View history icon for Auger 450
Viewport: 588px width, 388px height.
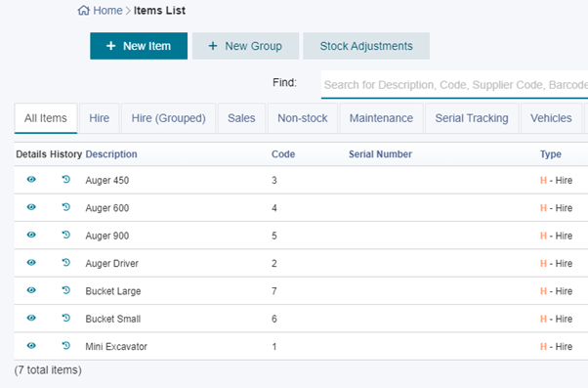tap(66, 180)
